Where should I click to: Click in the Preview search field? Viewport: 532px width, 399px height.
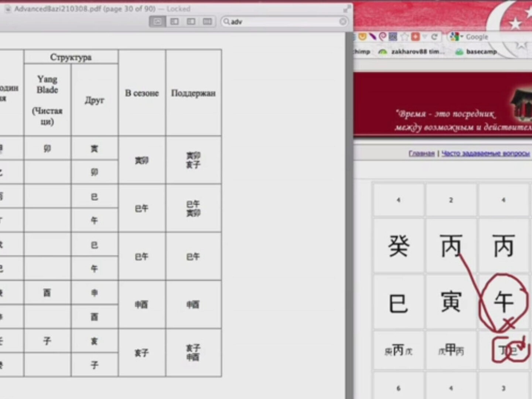(x=284, y=22)
